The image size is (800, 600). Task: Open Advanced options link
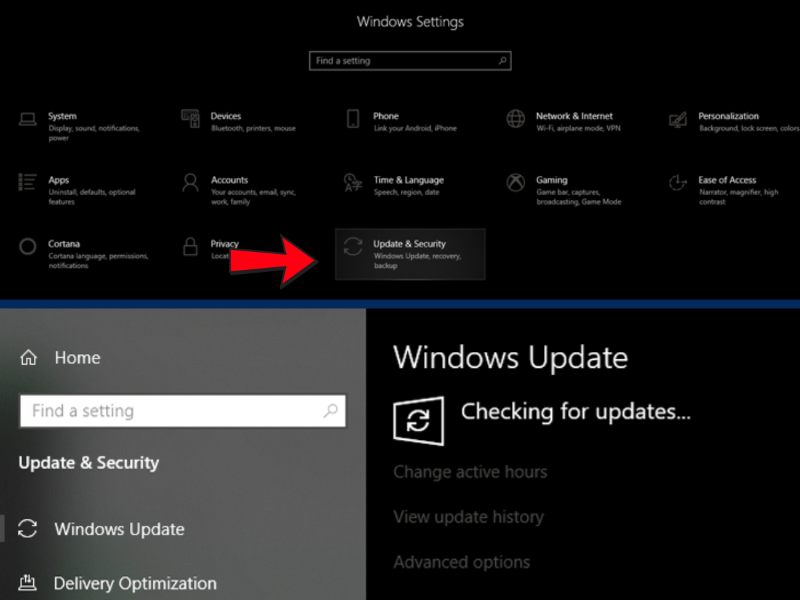(x=462, y=562)
